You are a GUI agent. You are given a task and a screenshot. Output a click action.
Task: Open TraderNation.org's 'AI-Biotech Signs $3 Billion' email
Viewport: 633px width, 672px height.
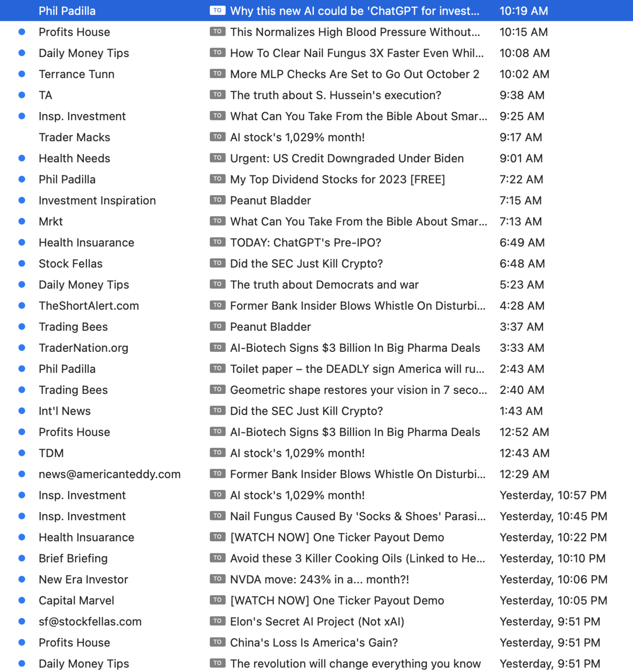[355, 348]
